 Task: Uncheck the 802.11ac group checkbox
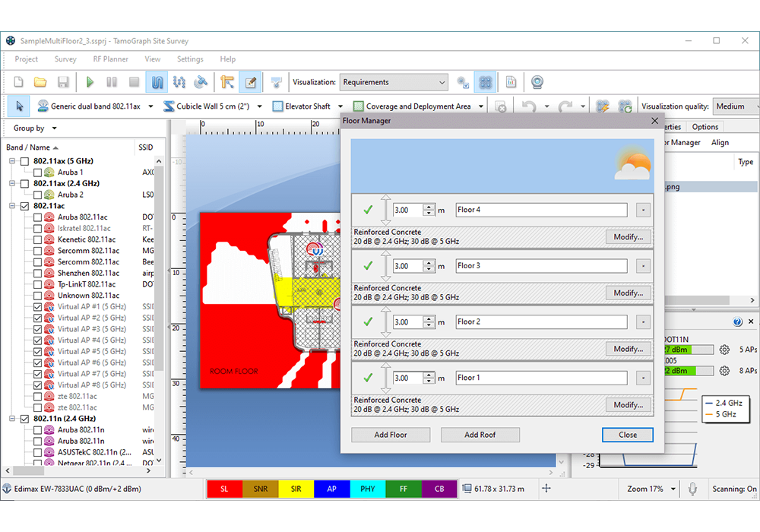tap(25, 206)
